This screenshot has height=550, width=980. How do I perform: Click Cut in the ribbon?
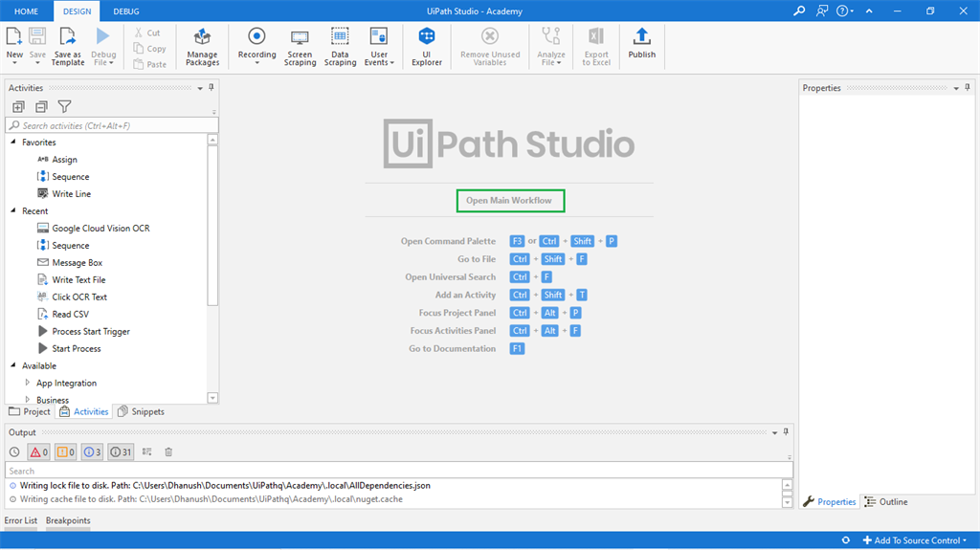tap(147, 33)
